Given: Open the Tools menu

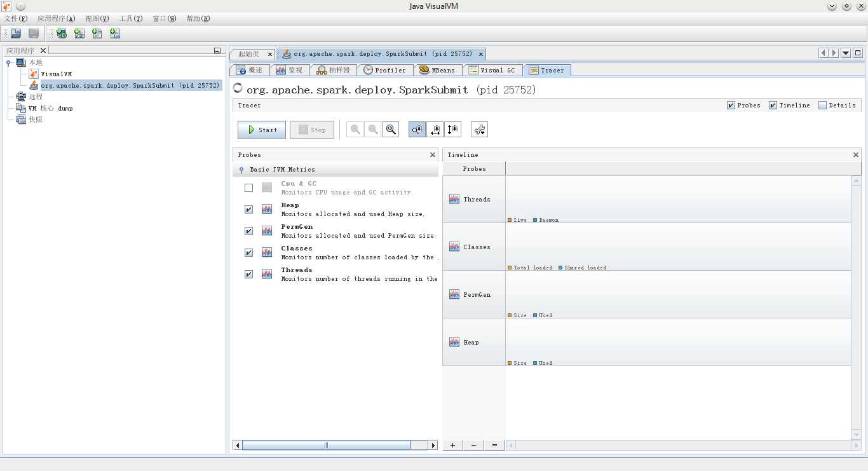Looking at the screenshot, I should coord(131,18).
